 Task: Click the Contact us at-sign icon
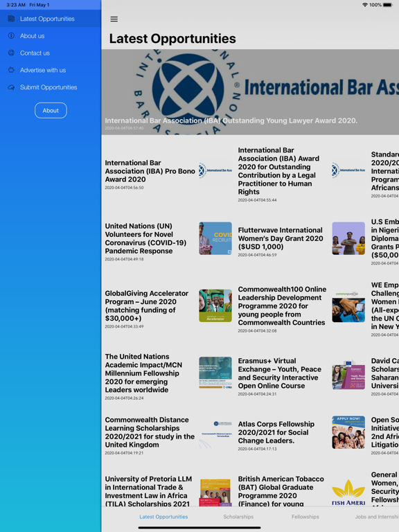(11, 53)
